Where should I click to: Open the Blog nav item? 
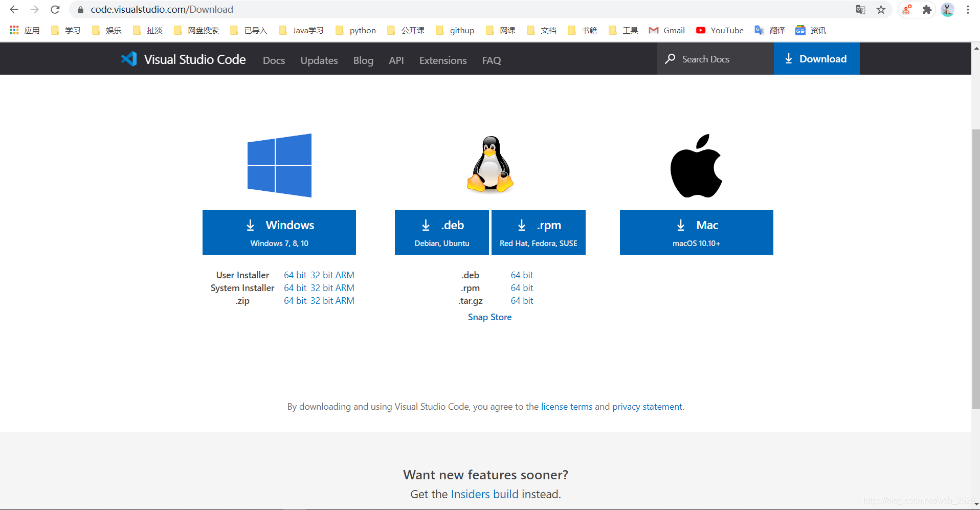(x=363, y=60)
